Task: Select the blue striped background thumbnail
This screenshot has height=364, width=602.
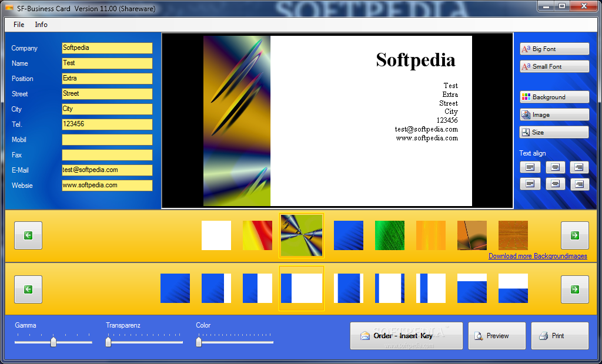Action: tap(349, 235)
